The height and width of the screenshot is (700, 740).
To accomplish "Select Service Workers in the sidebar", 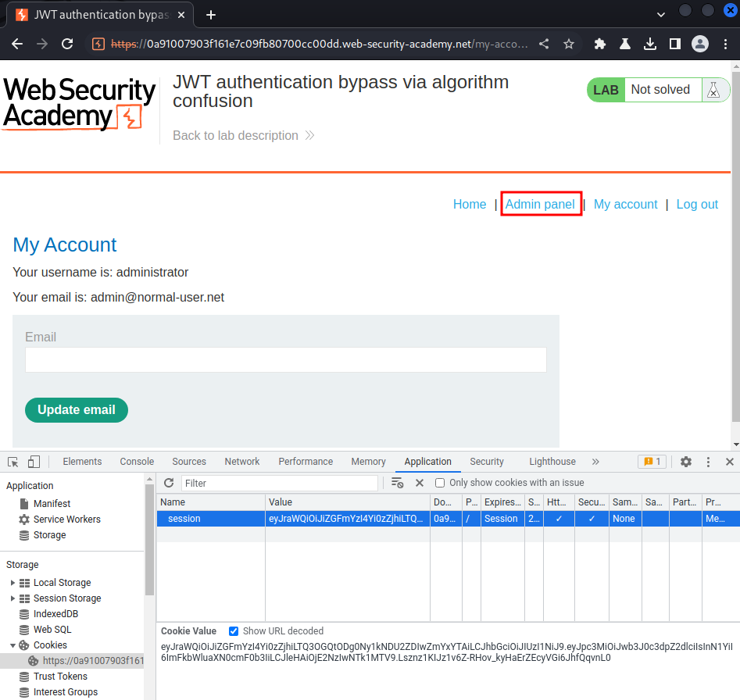I will click(67, 520).
